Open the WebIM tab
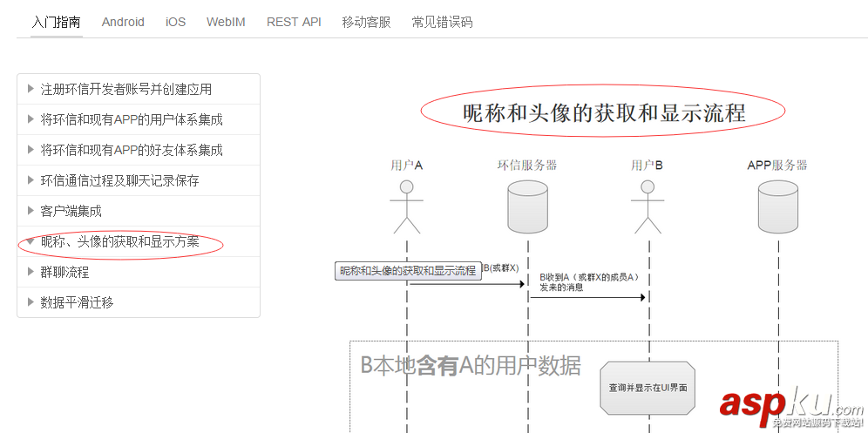Viewport: 868px width, 433px height. (x=226, y=22)
